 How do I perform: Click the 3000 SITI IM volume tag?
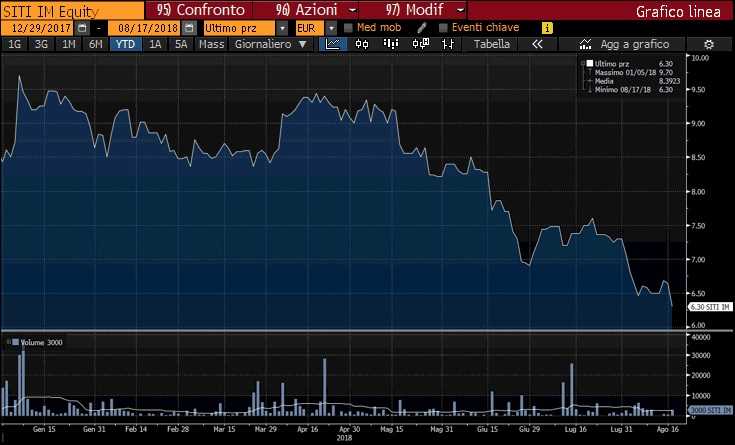(x=710, y=410)
